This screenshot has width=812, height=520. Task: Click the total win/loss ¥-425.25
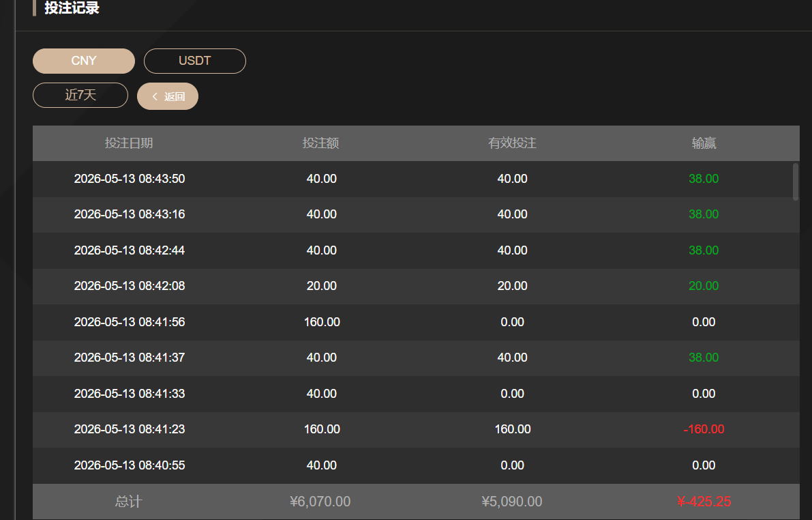(x=704, y=502)
